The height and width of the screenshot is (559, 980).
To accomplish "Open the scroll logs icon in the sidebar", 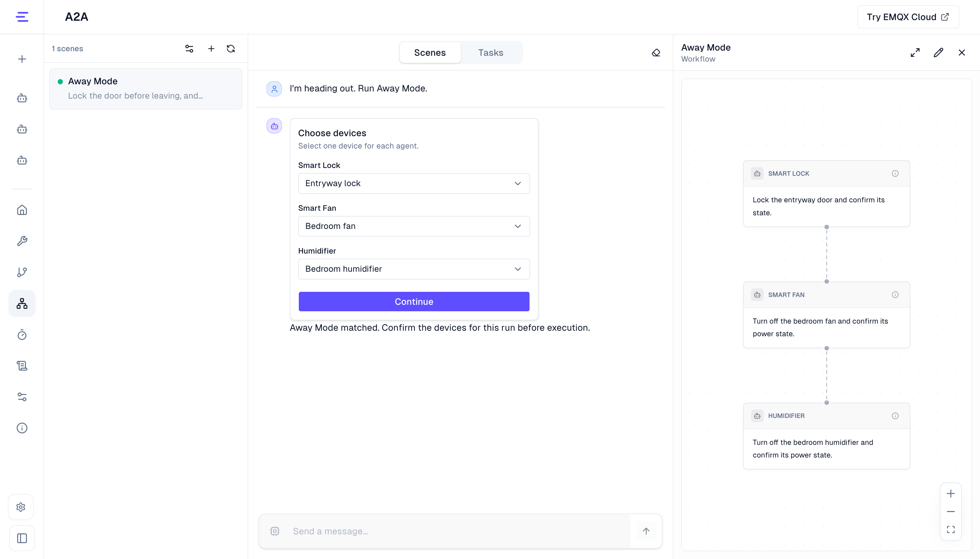I will 22,366.
